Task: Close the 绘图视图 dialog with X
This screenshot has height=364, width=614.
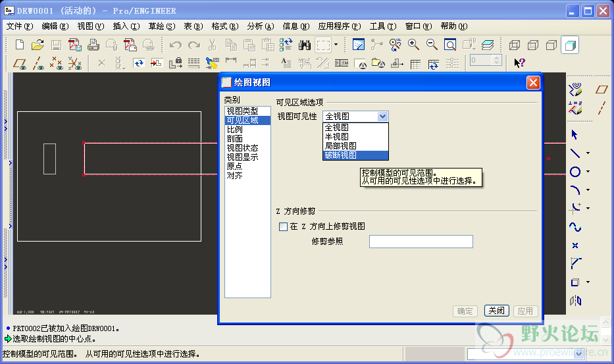Action: coord(533,83)
